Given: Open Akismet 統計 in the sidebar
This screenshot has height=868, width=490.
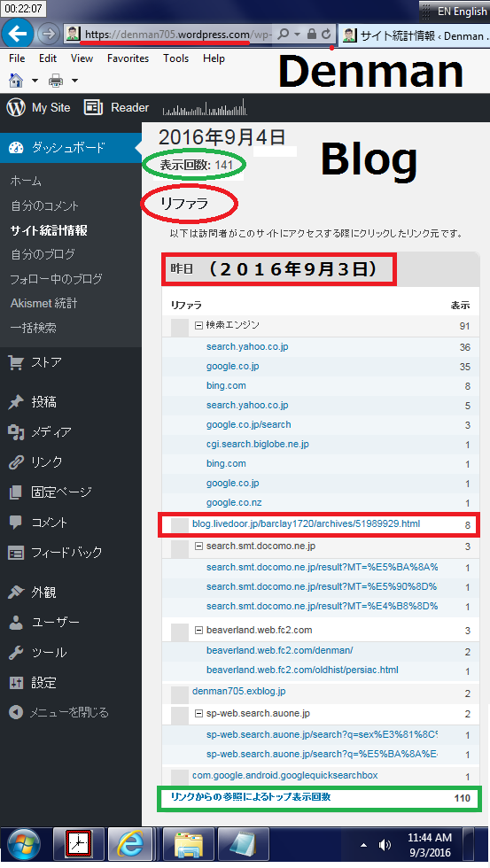Looking at the screenshot, I should (x=43, y=303).
